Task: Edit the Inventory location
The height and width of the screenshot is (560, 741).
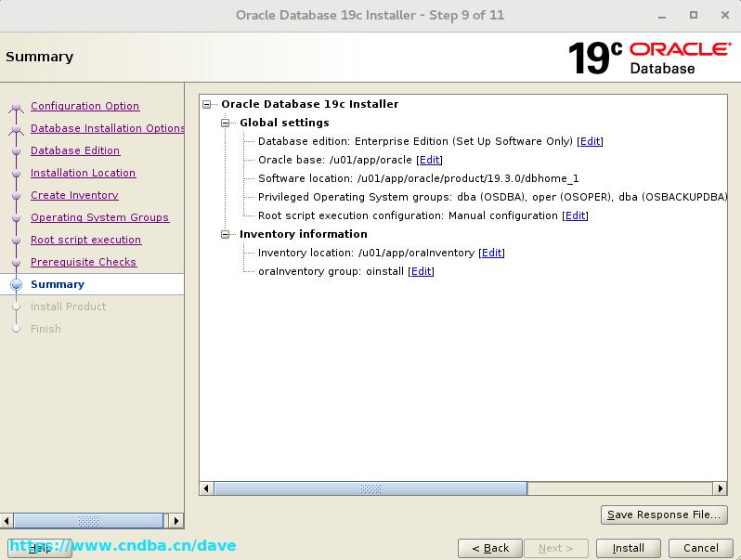Action: pos(491,253)
